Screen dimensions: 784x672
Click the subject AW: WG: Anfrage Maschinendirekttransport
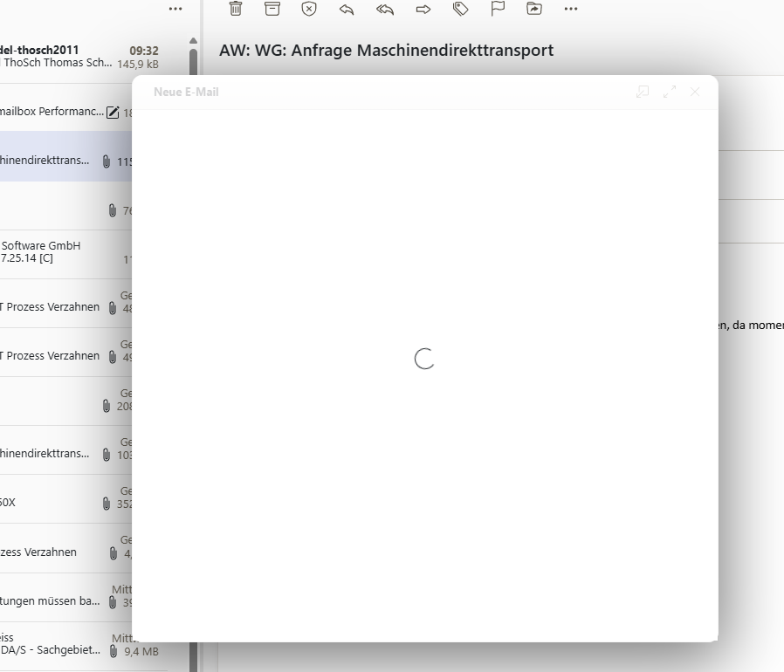(x=387, y=51)
